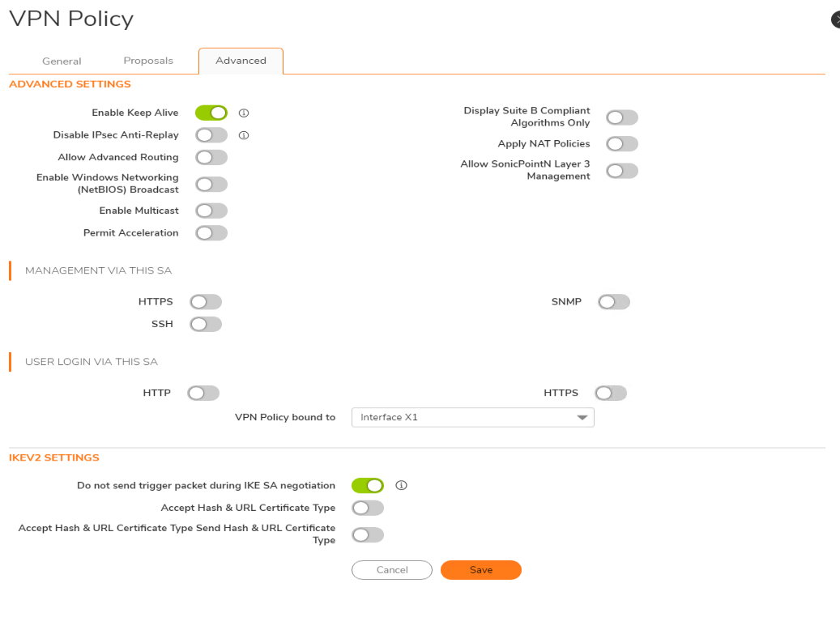Turn on SSH management toggle
This screenshot has height=617, width=840.
click(x=206, y=324)
